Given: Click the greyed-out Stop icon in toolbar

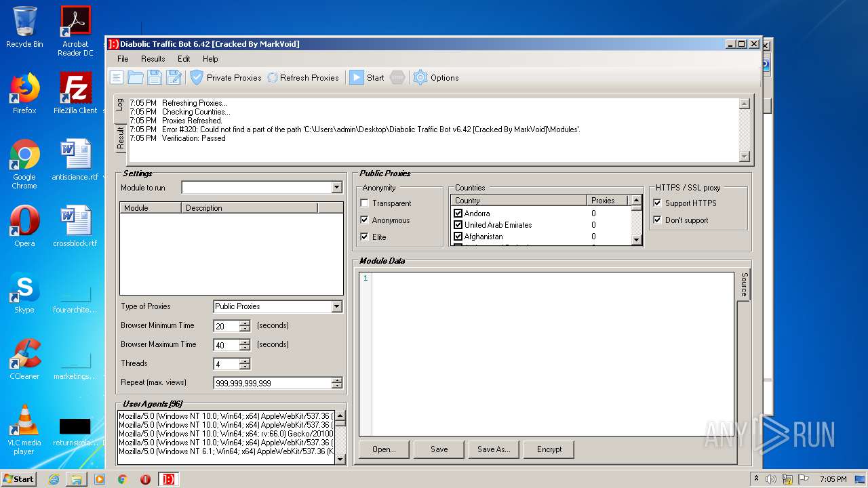Looking at the screenshot, I should pos(397,77).
